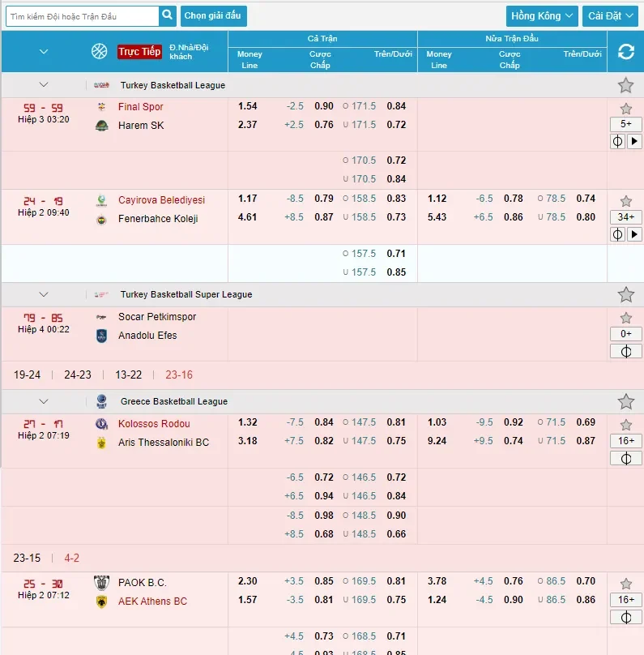This screenshot has height=655, width=644.
Task: Favorite the Turkey Basketball League star
Action: click(625, 85)
